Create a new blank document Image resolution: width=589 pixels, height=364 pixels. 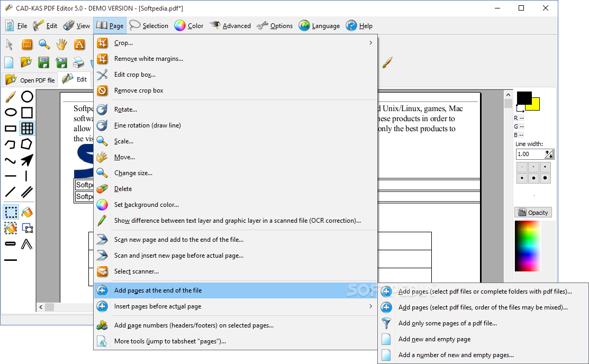[x=9, y=62]
